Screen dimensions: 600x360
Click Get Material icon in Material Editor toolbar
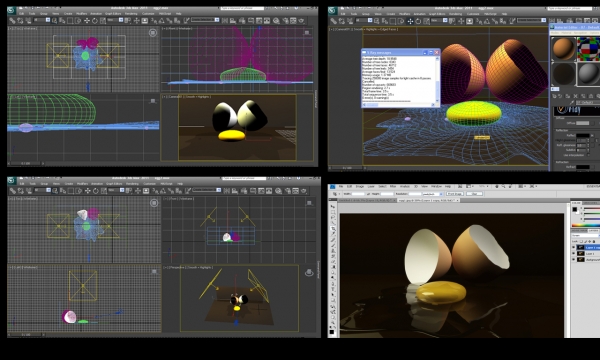(554, 96)
